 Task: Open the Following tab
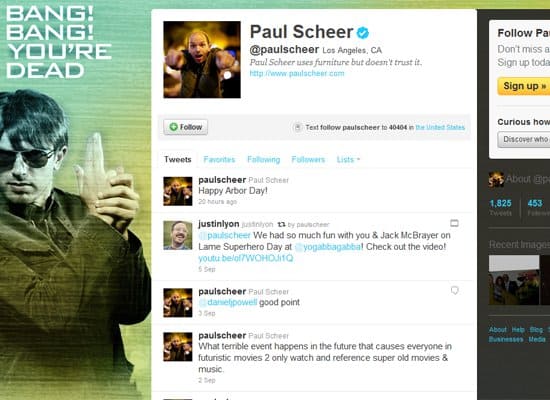click(x=263, y=160)
